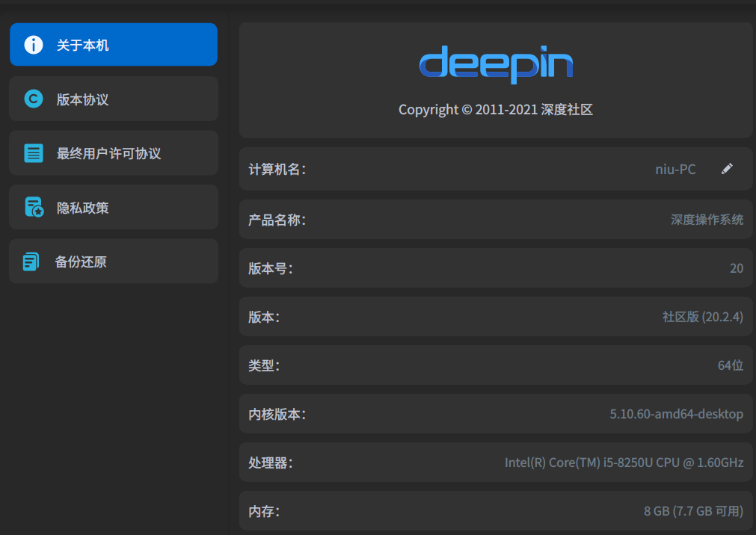Click the document icon beside 最终用户许可协议
The height and width of the screenshot is (535, 756).
33,153
